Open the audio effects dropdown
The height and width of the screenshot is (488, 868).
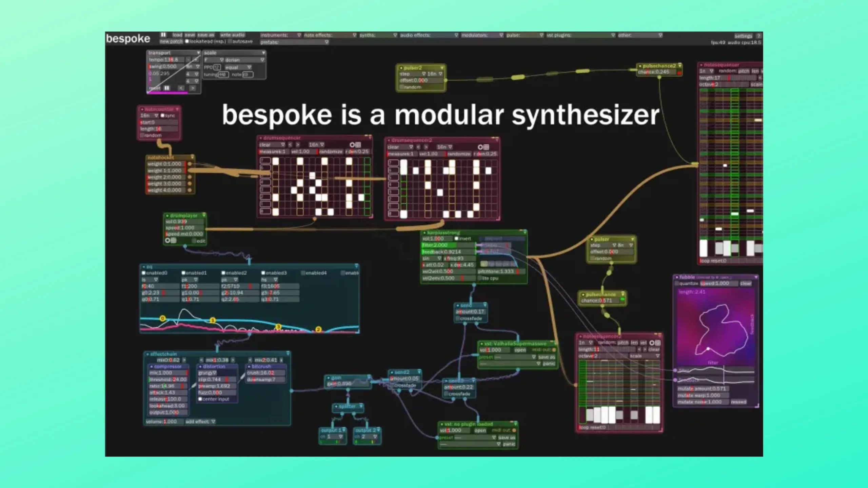click(x=429, y=35)
